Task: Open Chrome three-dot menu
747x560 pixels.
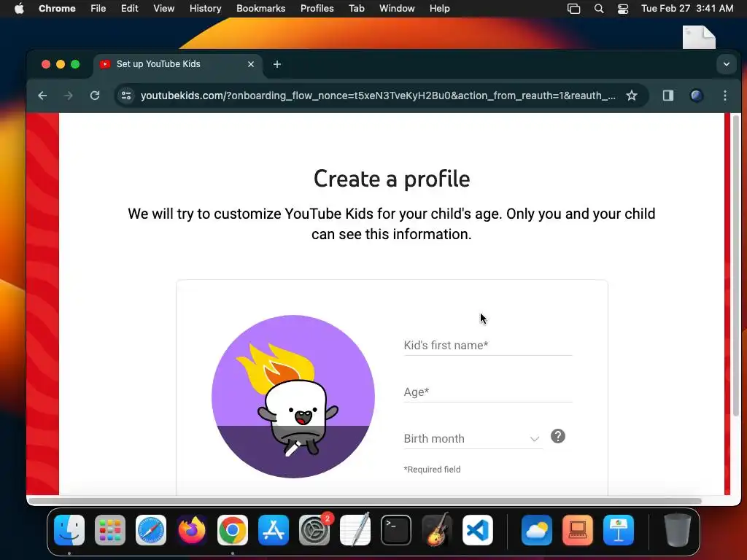Action: (724, 96)
